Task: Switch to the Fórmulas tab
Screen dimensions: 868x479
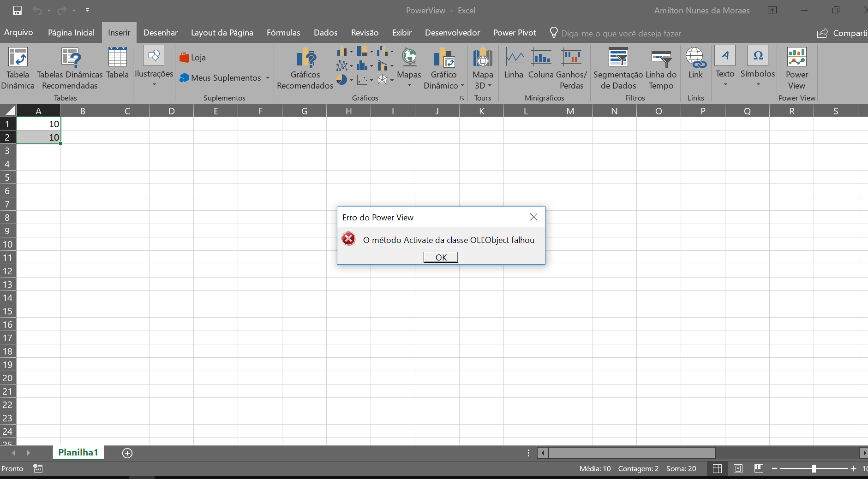Action: coord(283,32)
